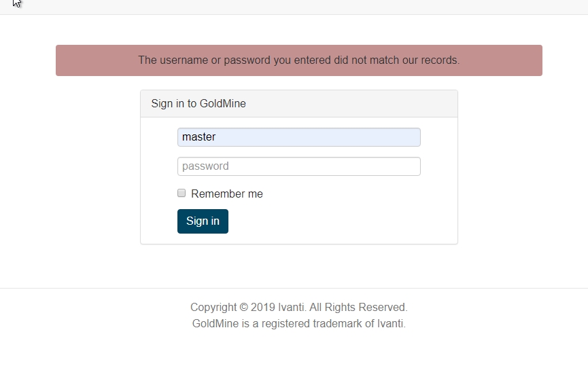
Task: Click the word "GoldMine" starting the trademark line
Action: coord(215,324)
